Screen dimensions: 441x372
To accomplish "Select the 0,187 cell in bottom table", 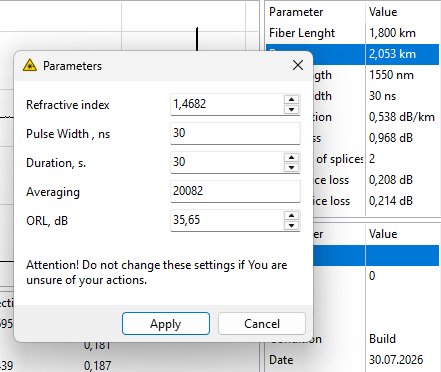I will click(97, 366).
